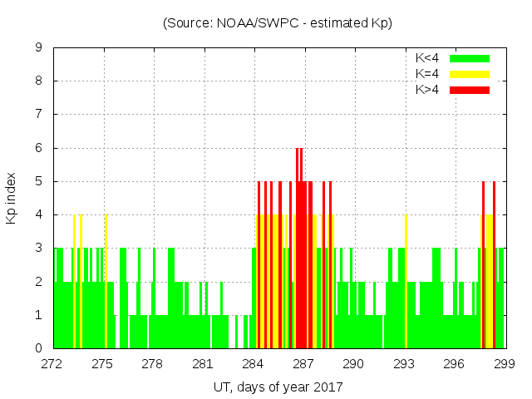Click the isolated yellow bar at day 293
Screen dimensions: 532x399
406,283
